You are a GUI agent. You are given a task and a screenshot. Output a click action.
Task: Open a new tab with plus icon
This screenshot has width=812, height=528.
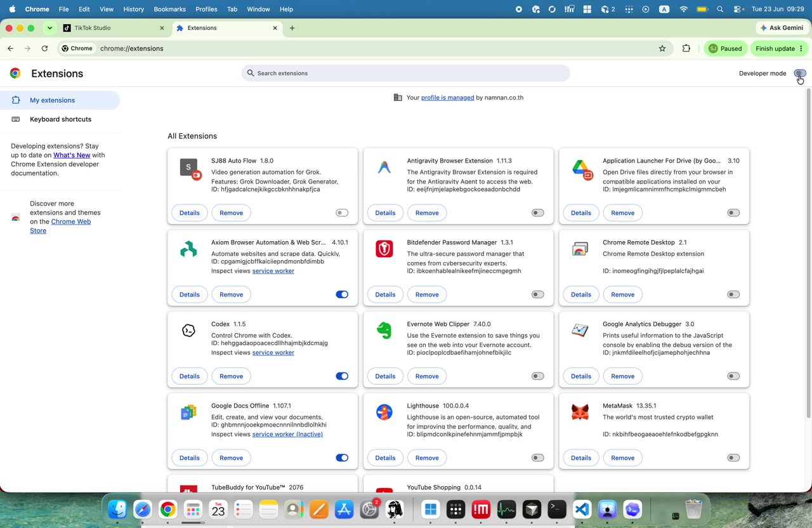[x=292, y=28]
